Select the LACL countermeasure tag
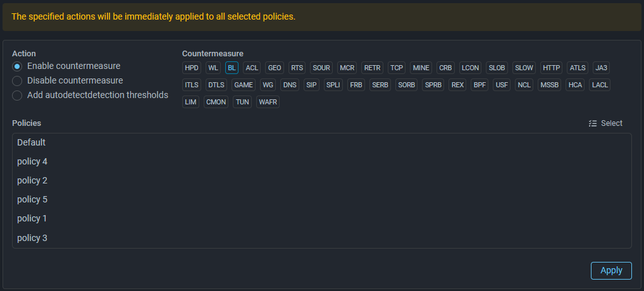Screen dimensions: 644x291 pyautogui.click(x=600, y=85)
